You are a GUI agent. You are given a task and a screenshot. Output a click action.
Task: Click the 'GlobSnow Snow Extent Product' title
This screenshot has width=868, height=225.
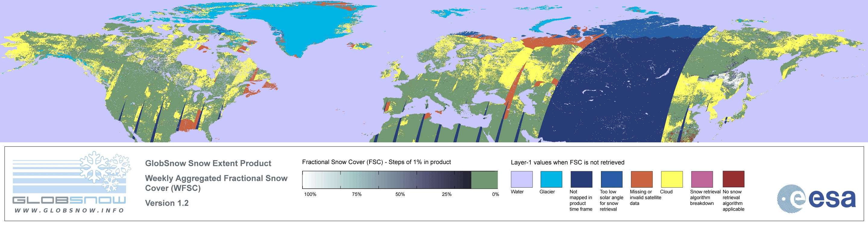[x=208, y=163]
